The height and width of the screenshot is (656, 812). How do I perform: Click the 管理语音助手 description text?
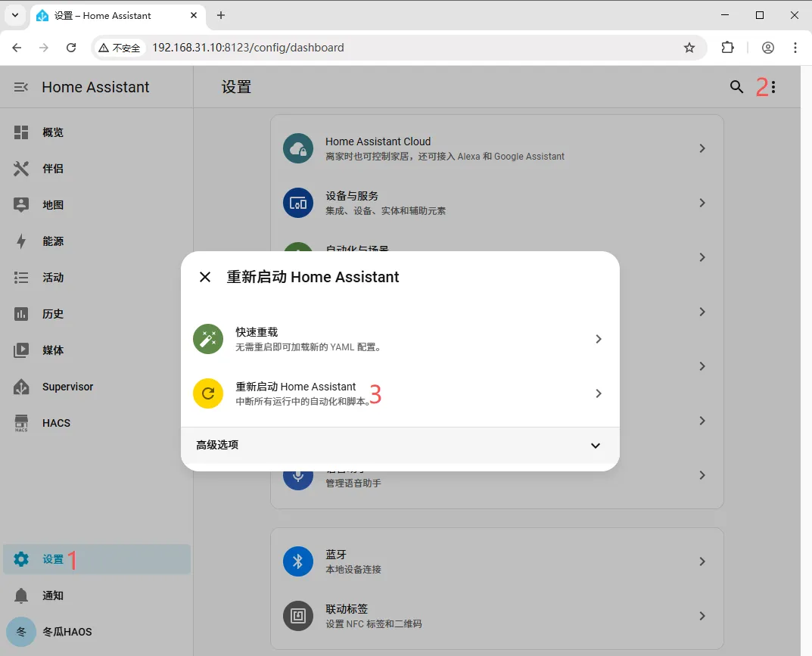click(x=353, y=483)
